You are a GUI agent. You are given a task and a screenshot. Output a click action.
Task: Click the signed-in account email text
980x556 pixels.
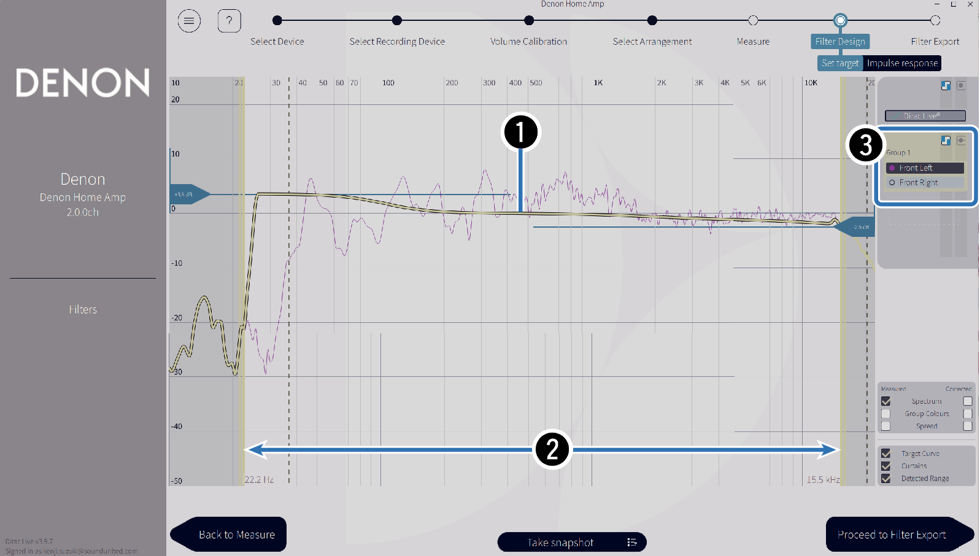[x=71, y=551]
